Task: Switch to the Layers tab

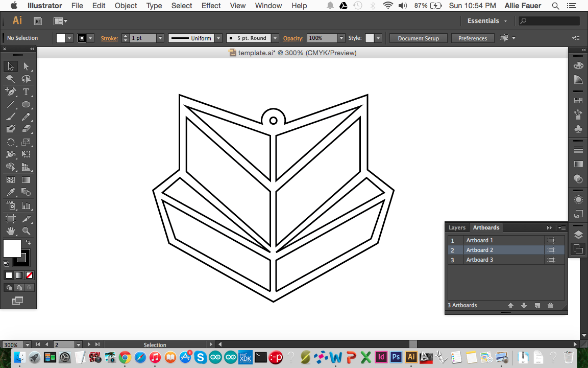Action: [457, 227]
